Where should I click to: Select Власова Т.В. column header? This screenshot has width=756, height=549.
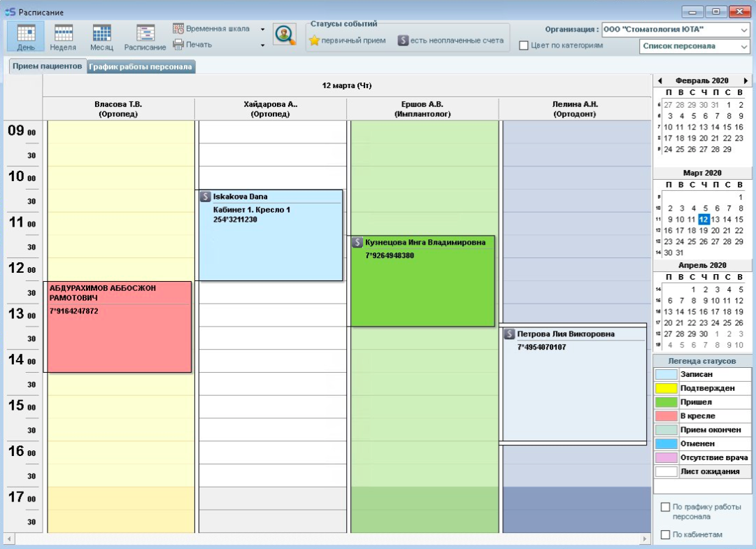119,109
